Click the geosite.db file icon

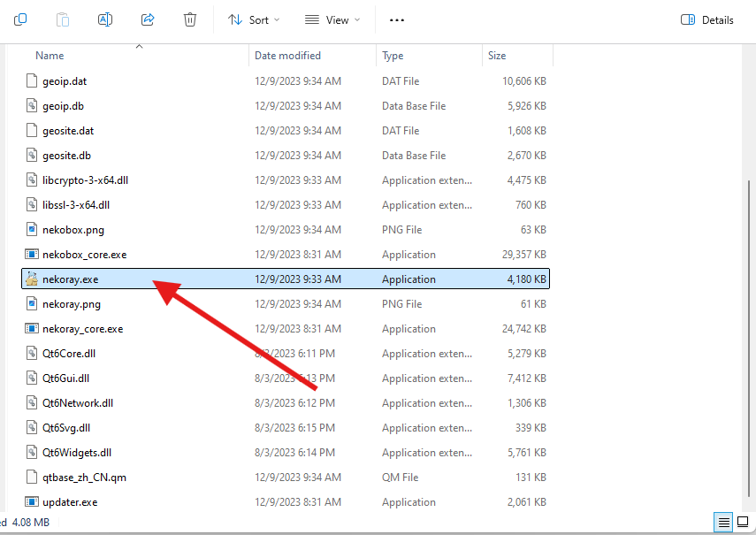[32, 156]
